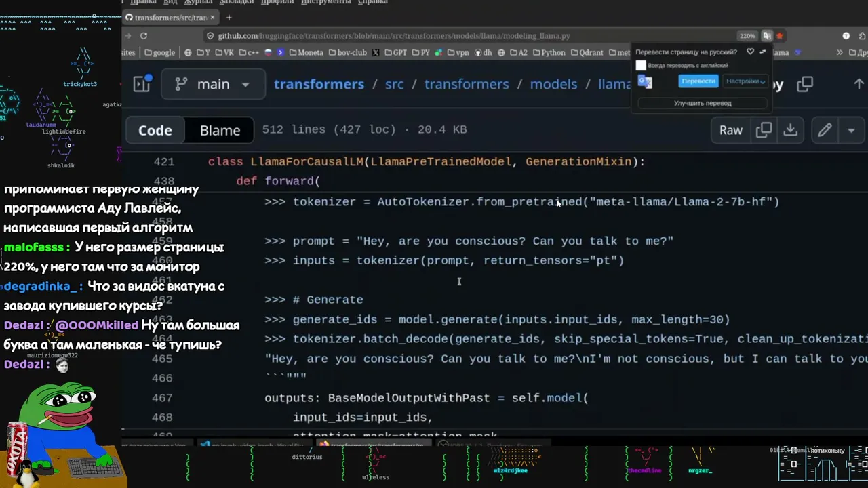Jump to top of file arrow

(x=859, y=84)
